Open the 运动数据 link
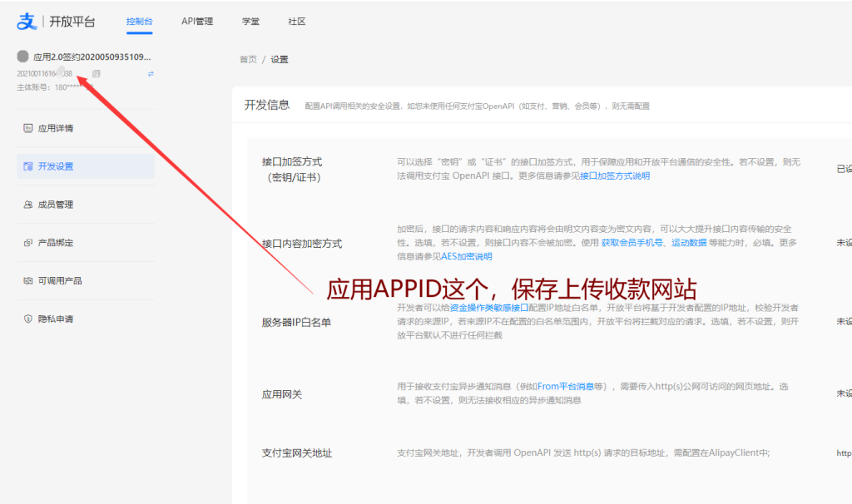The height and width of the screenshot is (504, 852). tap(689, 243)
